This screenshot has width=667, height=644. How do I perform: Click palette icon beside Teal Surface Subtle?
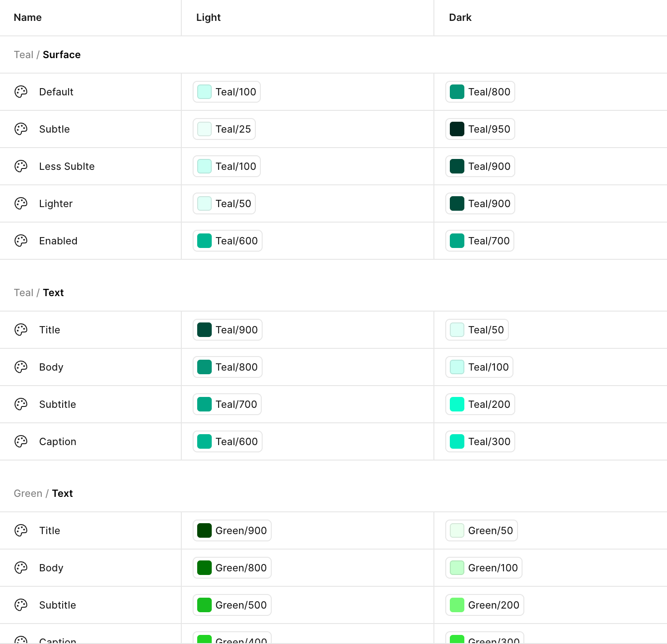tap(21, 129)
